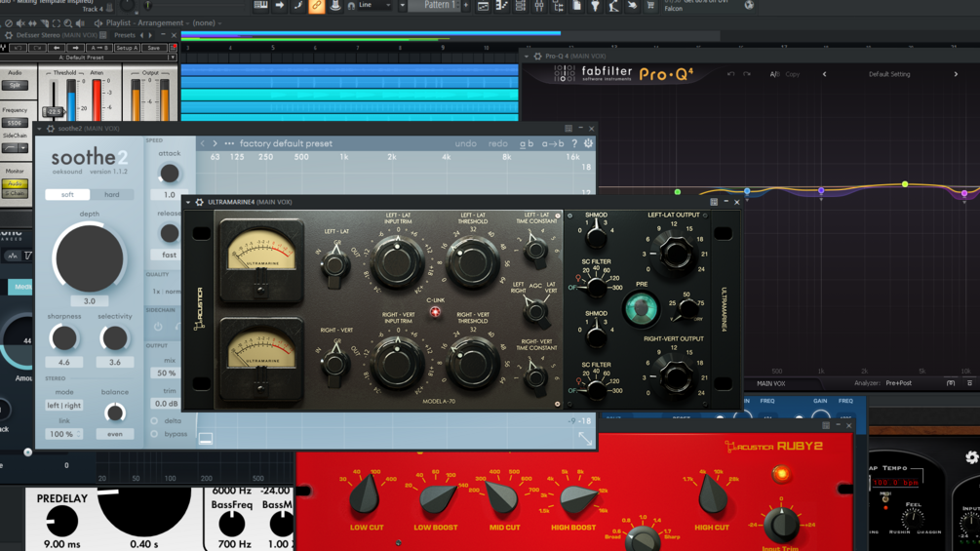Open Pro-Q 4 window gear icon
Viewport: 980px width, 551px height.
[537, 57]
